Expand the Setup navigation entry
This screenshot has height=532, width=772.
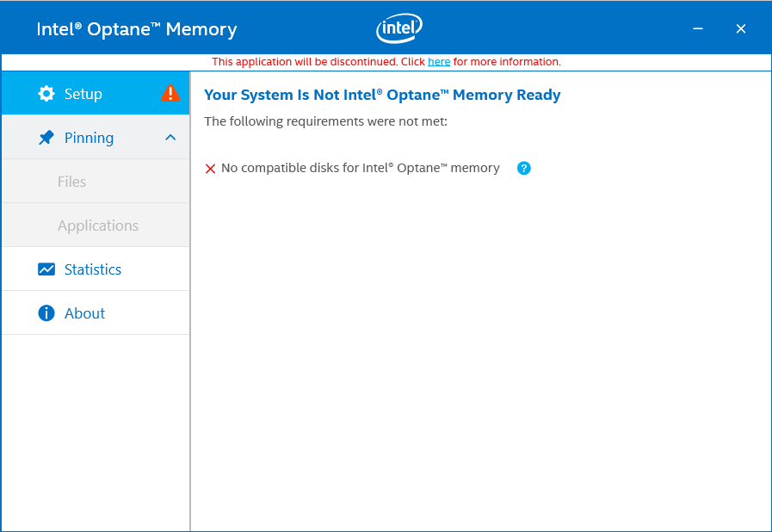(83, 94)
